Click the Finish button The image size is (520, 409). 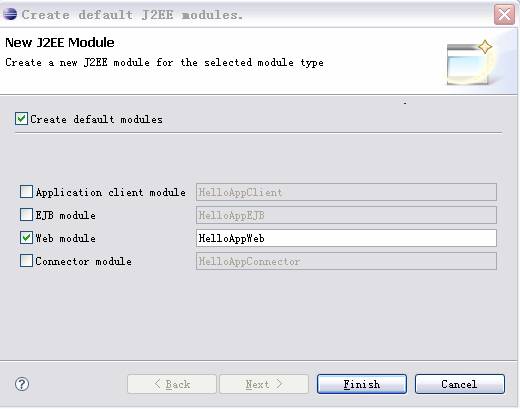[x=362, y=384]
